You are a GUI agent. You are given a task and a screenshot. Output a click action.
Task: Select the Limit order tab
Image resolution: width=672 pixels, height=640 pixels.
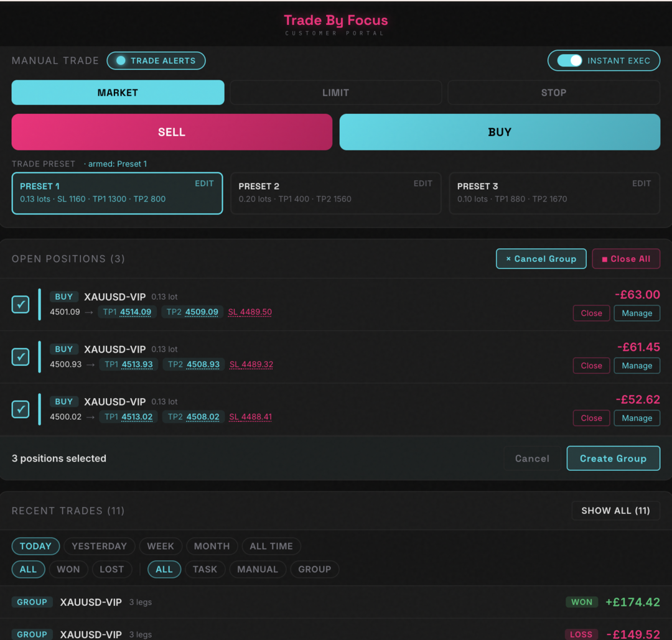point(335,93)
